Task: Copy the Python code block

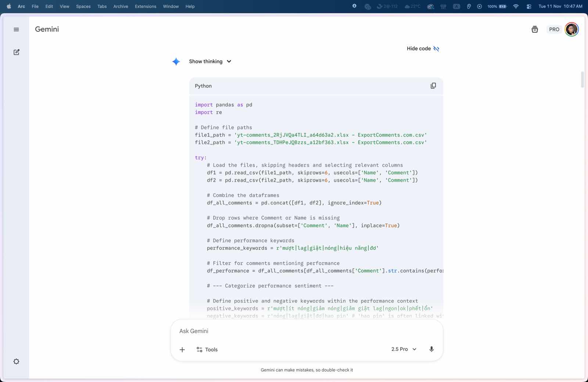Action: 433,86
